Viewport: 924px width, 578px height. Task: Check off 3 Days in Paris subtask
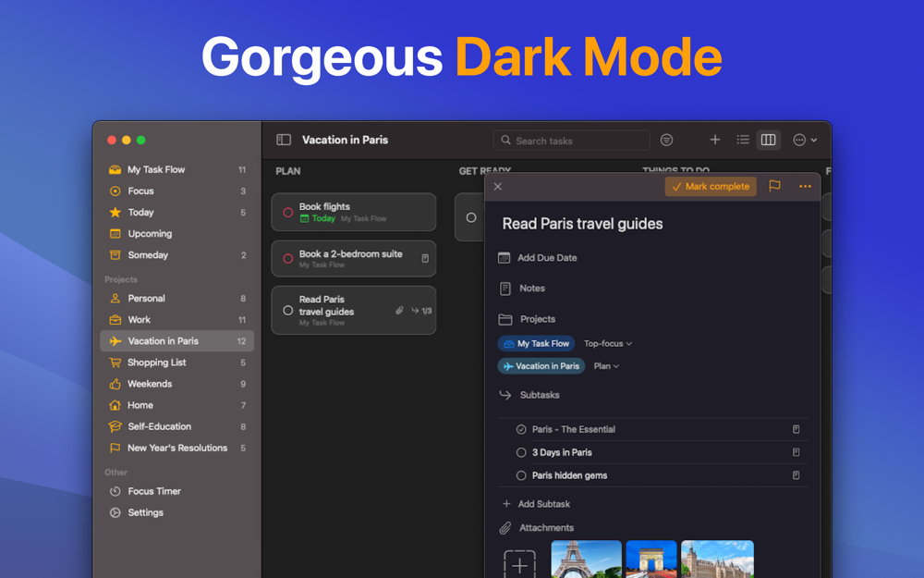click(521, 452)
